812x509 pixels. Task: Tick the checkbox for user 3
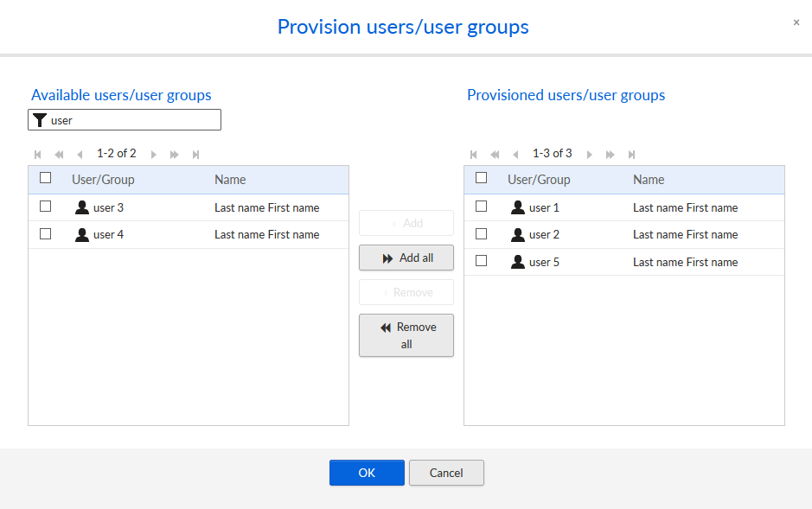coord(46,207)
